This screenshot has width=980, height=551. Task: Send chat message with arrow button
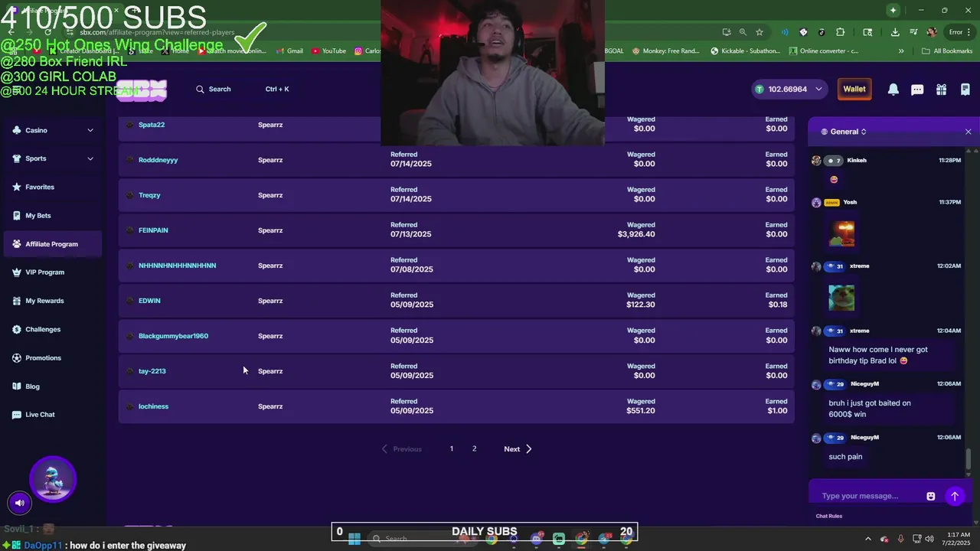tap(954, 496)
